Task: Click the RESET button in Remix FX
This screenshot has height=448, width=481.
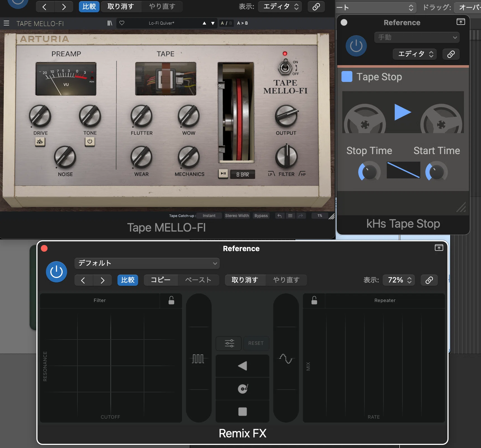Action: tap(256, 343)
